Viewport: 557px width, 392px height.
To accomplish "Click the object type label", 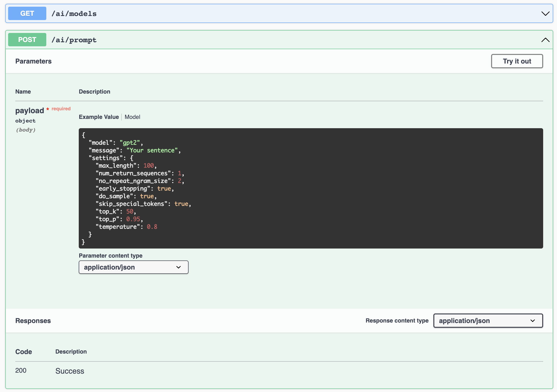I will click(26, 121).
